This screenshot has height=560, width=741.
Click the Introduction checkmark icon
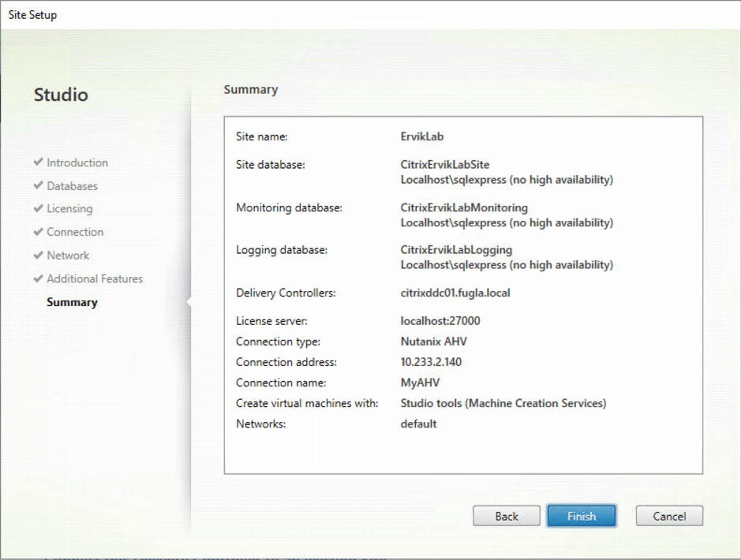pyautogui.click(x=39, y=162)
